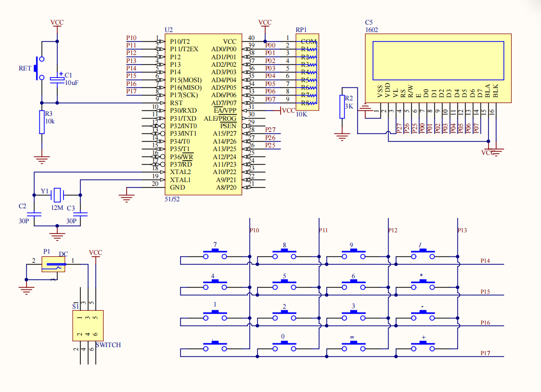
Task: Select the RET reset push button symbol
Action: click(40, 68)
